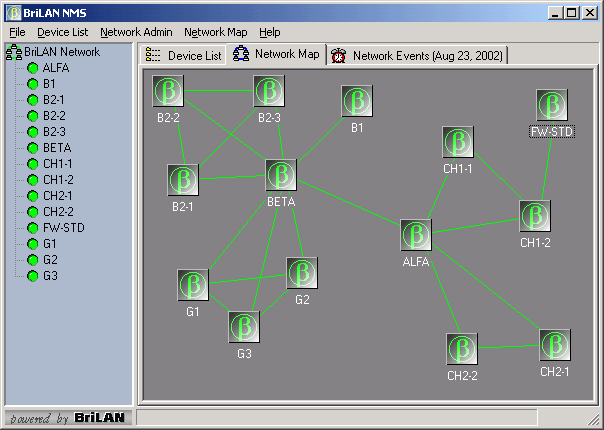Select the FW-STD node icon on map

[552, 105]
